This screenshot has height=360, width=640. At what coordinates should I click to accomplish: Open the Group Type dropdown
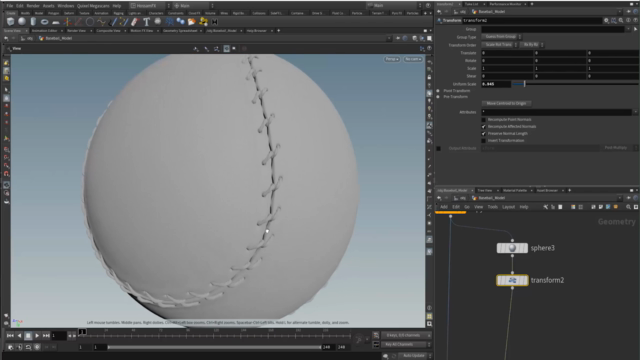coord(501,37)
